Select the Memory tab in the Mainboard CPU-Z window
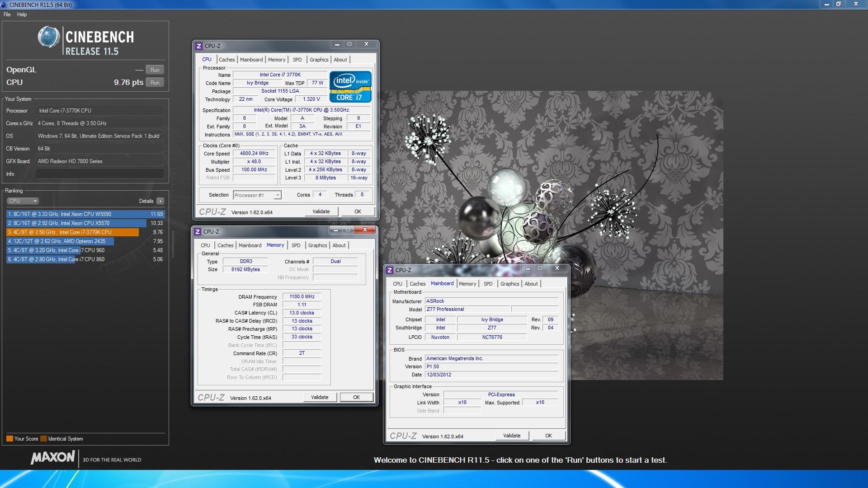Viewport: 868px width, 488px height. [467, 284]
